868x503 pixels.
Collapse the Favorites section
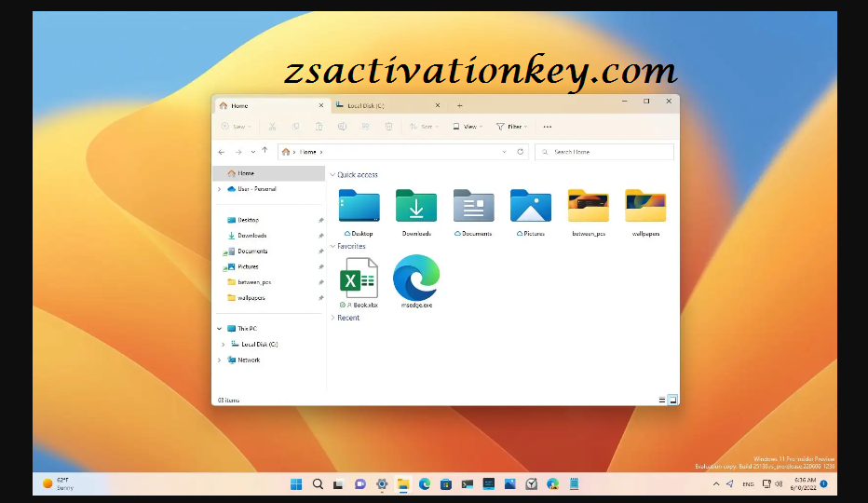pos(332,247)
